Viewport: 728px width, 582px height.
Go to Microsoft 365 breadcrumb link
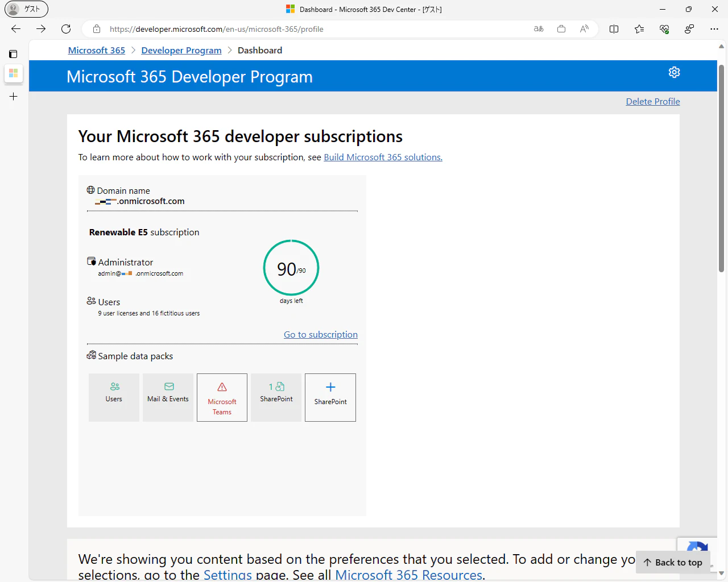click(x=97, y=51)
